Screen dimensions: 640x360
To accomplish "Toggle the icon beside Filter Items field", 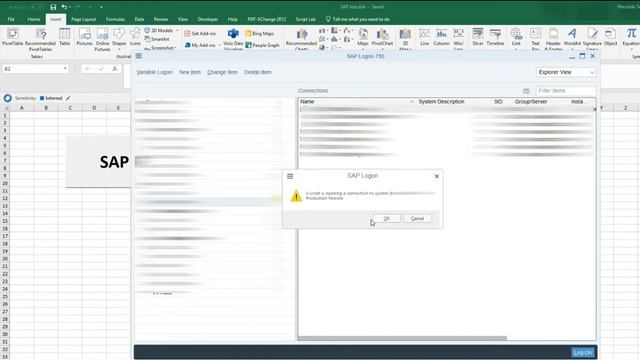I will click(x=526, y=91).
